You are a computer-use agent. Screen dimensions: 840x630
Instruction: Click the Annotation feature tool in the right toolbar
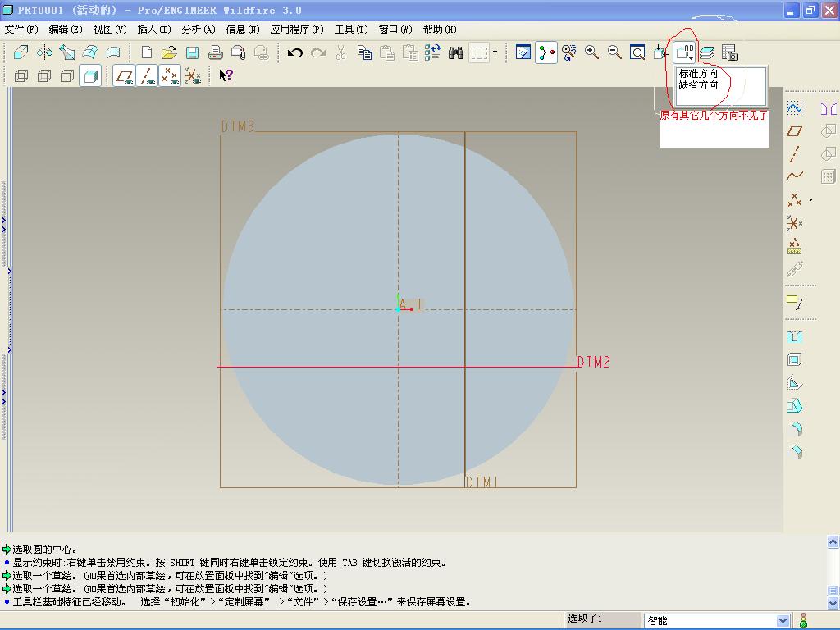coord(794,302)
